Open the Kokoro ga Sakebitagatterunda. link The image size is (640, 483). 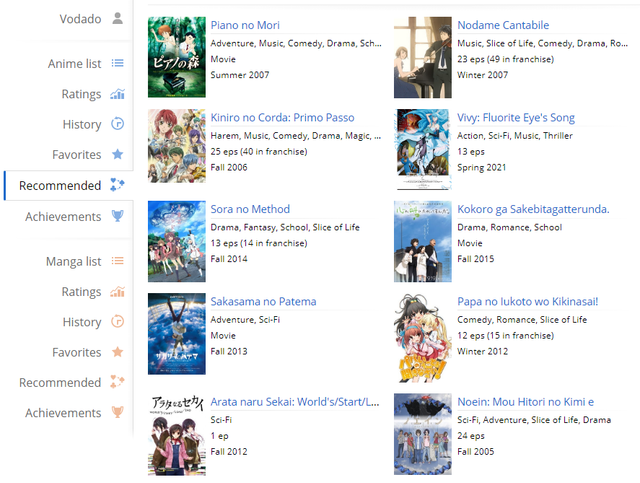pyautogui.click(x=533, y=209)
